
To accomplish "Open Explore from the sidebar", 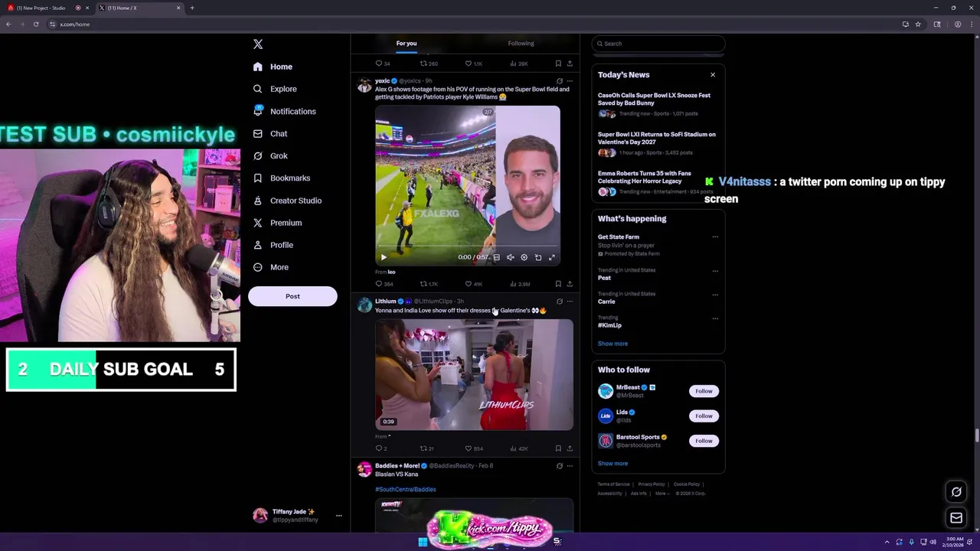I will click(275, 89).
